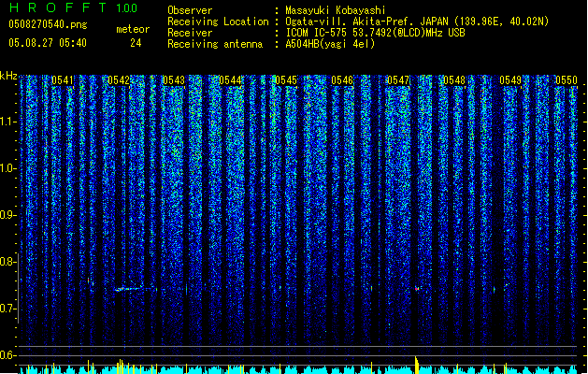Click the 0547 time marker

pos(398,80)
